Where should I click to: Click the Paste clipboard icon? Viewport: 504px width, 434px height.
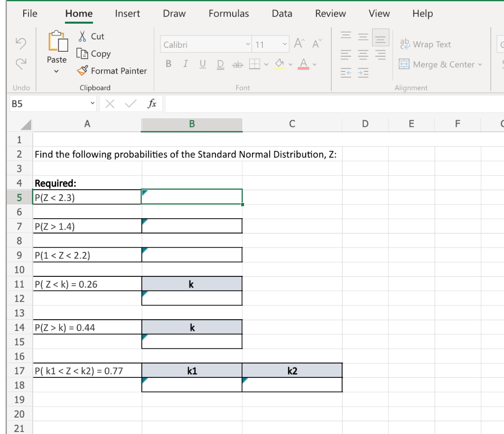coord(58,41)
